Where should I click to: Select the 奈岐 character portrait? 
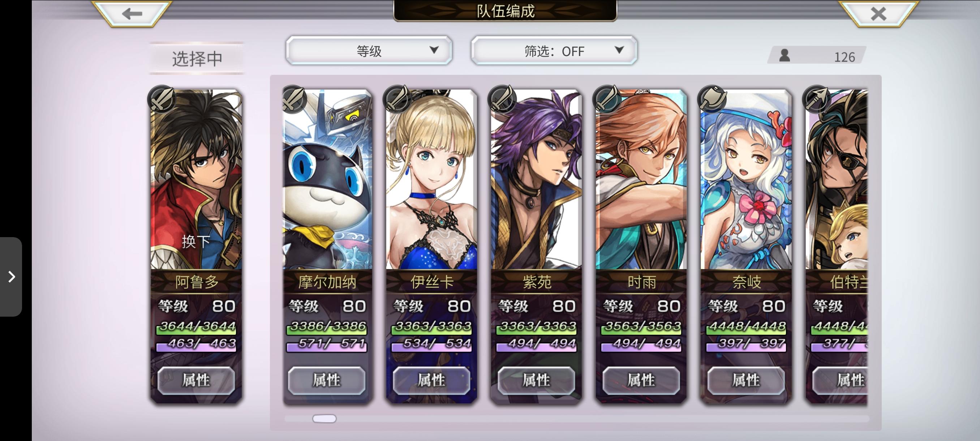point(746,180)
